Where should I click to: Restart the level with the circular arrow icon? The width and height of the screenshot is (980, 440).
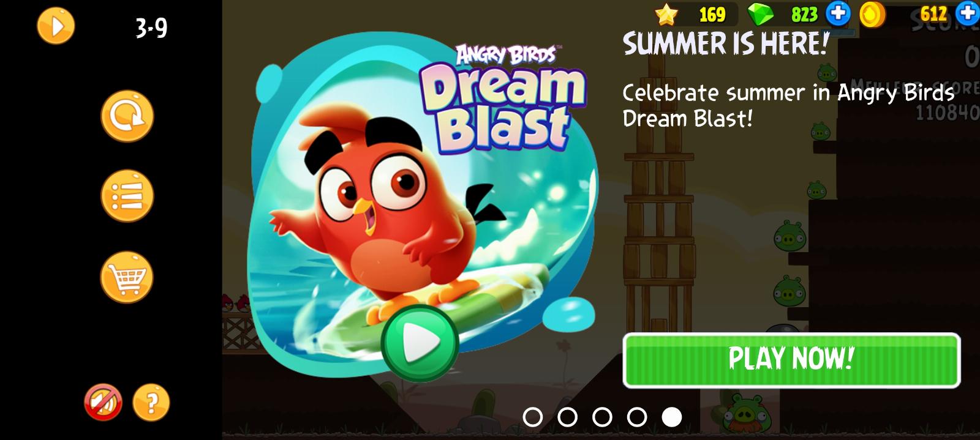[x=127, y=116]
